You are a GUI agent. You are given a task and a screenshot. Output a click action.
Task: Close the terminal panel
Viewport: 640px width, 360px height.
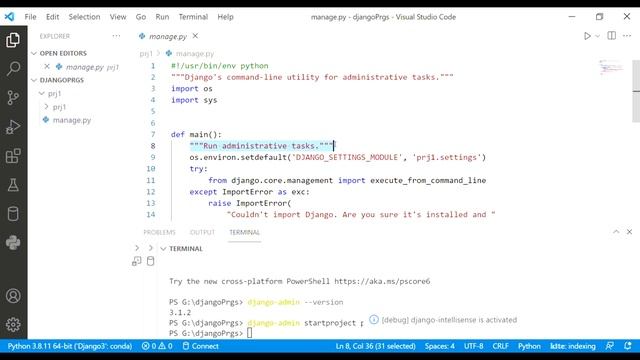tap(629, 232)
